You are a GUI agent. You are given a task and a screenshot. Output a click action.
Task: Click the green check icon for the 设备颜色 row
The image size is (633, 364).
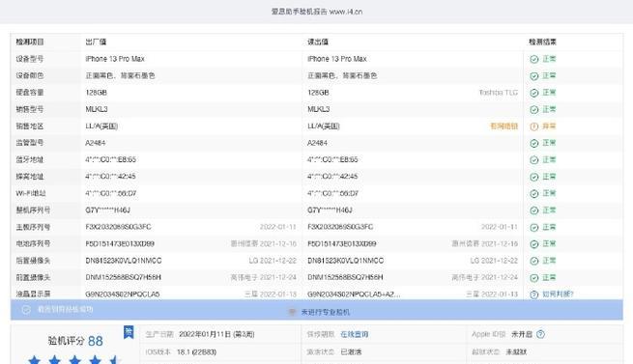[x=534, y=76]
